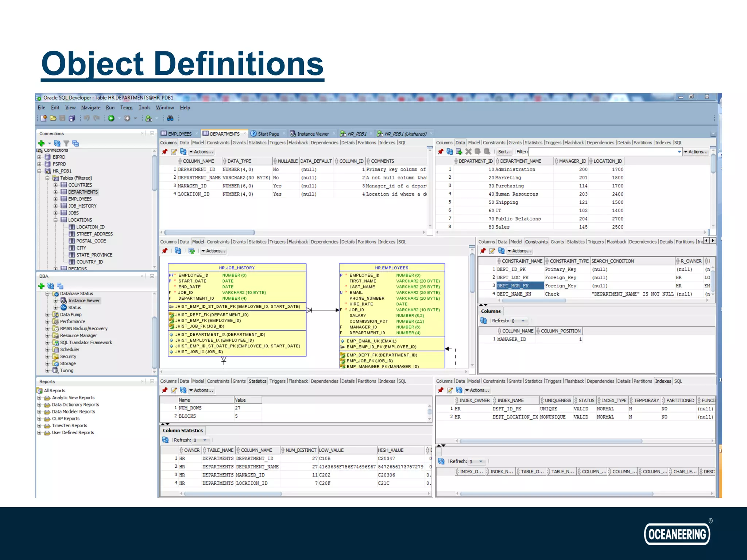Toggle Freeze View pin in Constraints pane
The image size is (747, 560).
coord(483,251)
